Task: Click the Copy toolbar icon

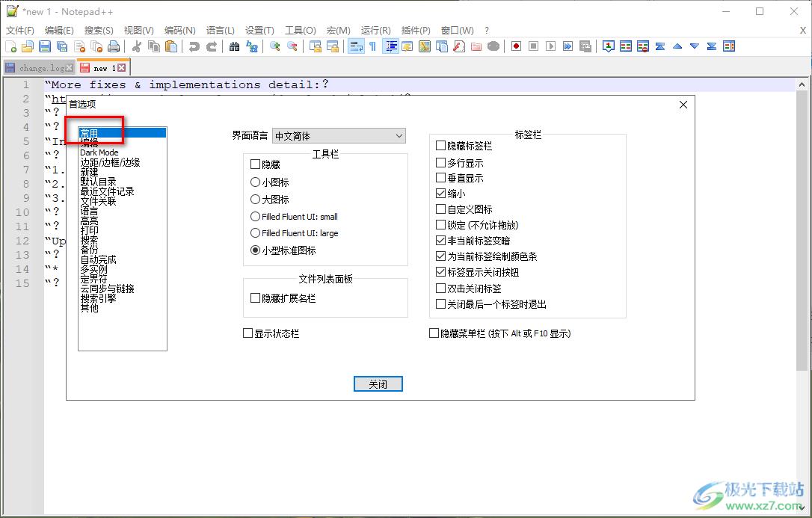Action: 154,46
